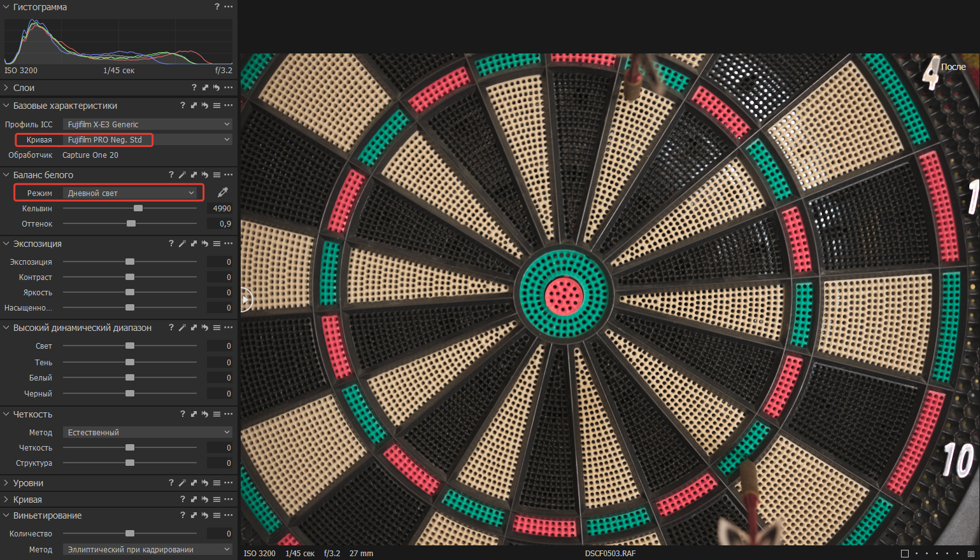Click the Контраст slider handle
Screen dimensions: 980x560
point(130,277)
